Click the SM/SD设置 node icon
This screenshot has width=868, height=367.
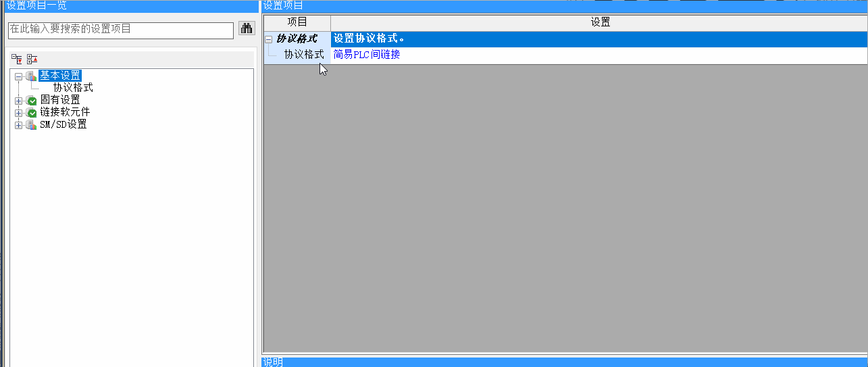pyautogui.click(x=31, y=124)
